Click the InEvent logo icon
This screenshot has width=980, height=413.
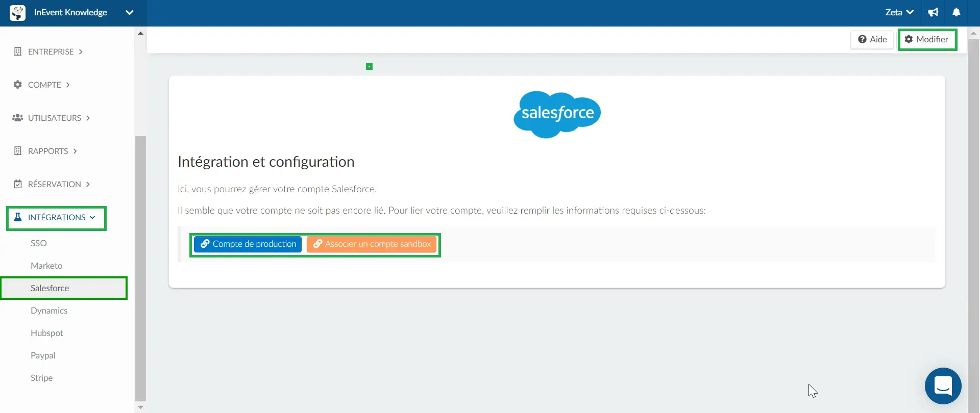point(17,13)
